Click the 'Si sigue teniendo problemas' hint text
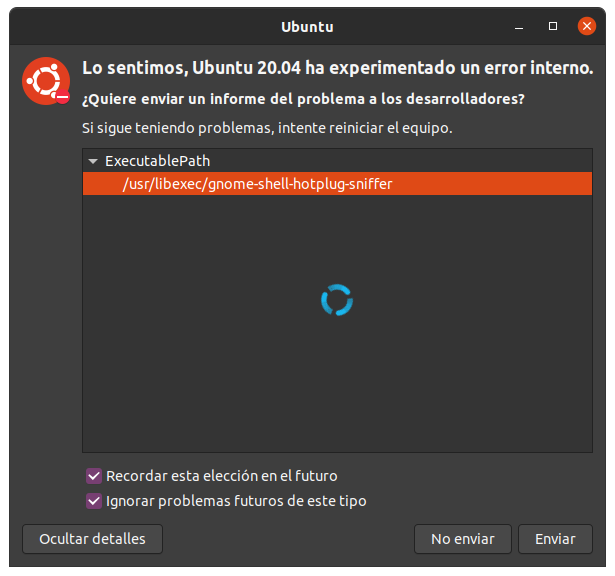 click(267, 128)
